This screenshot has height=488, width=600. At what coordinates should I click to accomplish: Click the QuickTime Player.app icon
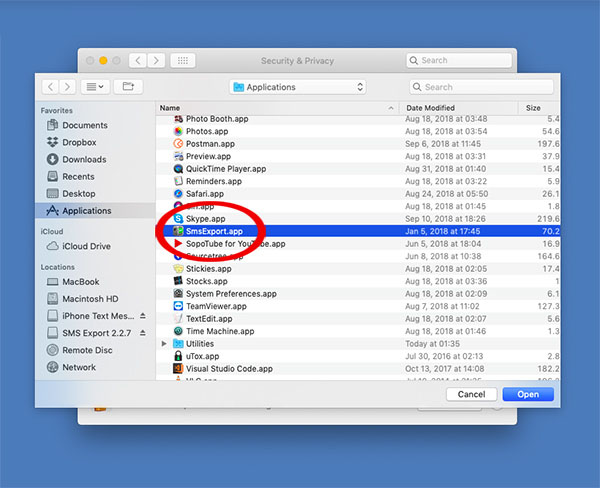[x=178, y=169]
